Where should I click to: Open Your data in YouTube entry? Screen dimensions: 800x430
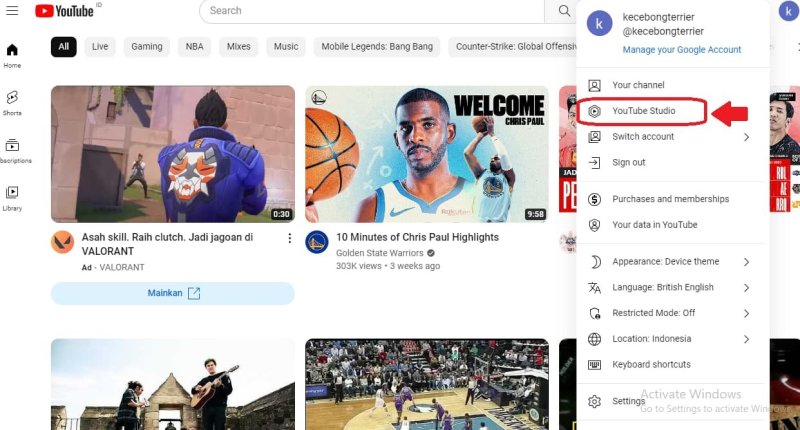tap(673, 225)
